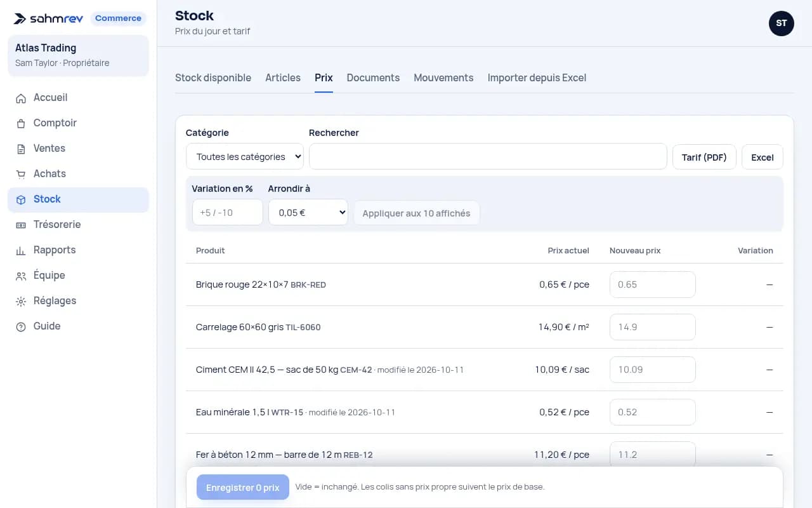The height and width of the screenshot is (508, 812).
Task: Click the Équipe people icon
Action: [21, 276]
